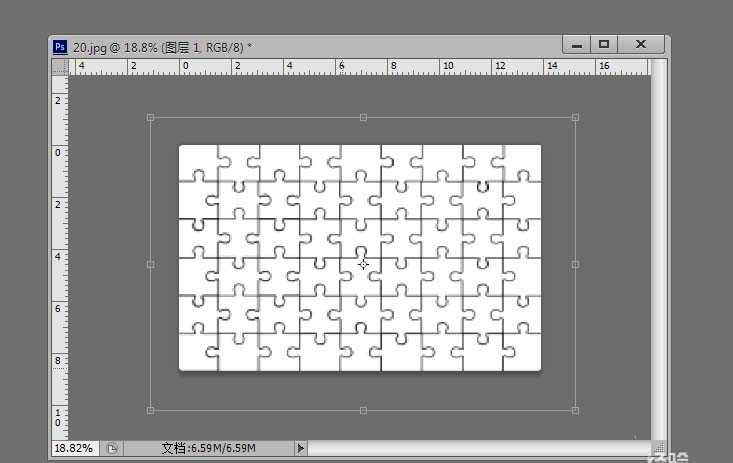The image size is (733, 463).
Task: Click the status bar preview icon beside zoom
Action: tap(112, 449)
